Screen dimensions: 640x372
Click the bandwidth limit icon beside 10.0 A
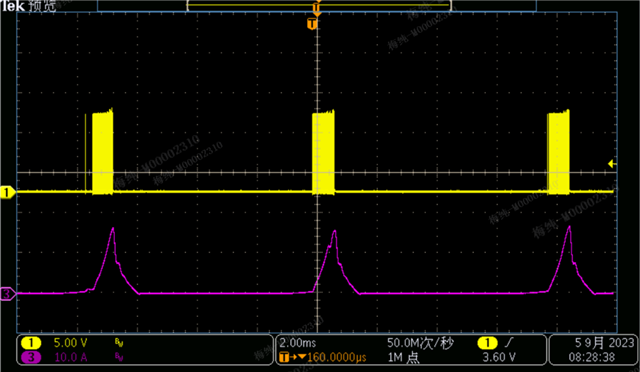point(119,357)
